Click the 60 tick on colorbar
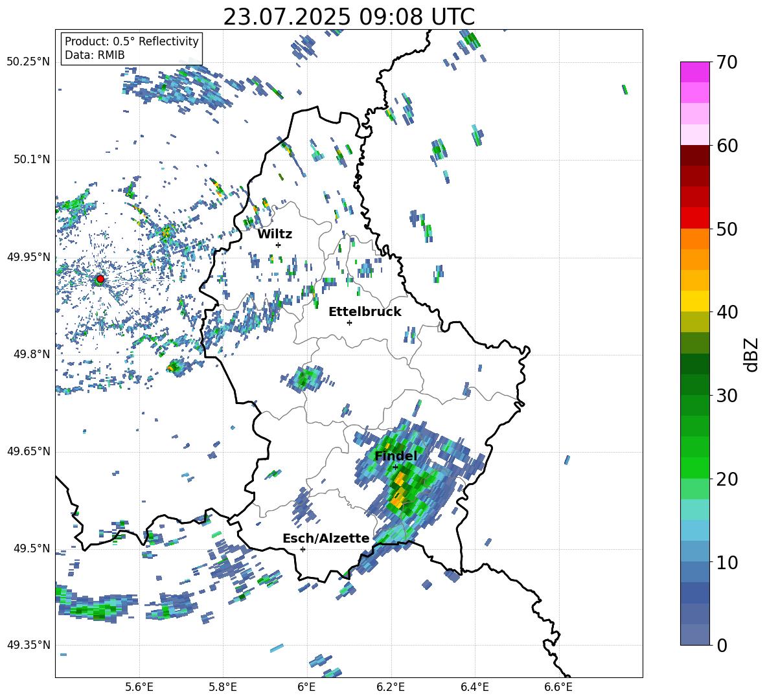Image resolution: width=767 pixels, height=700 pixels. point(726,146)
